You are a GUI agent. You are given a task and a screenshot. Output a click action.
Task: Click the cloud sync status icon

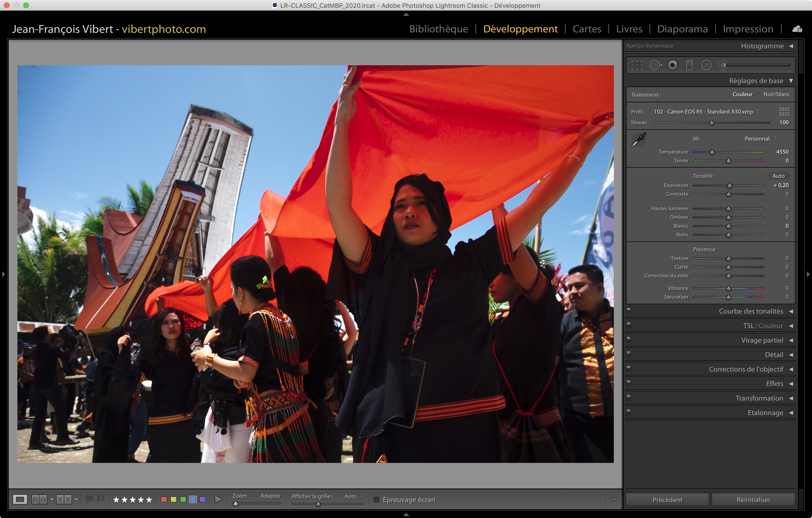coord(797,29)
